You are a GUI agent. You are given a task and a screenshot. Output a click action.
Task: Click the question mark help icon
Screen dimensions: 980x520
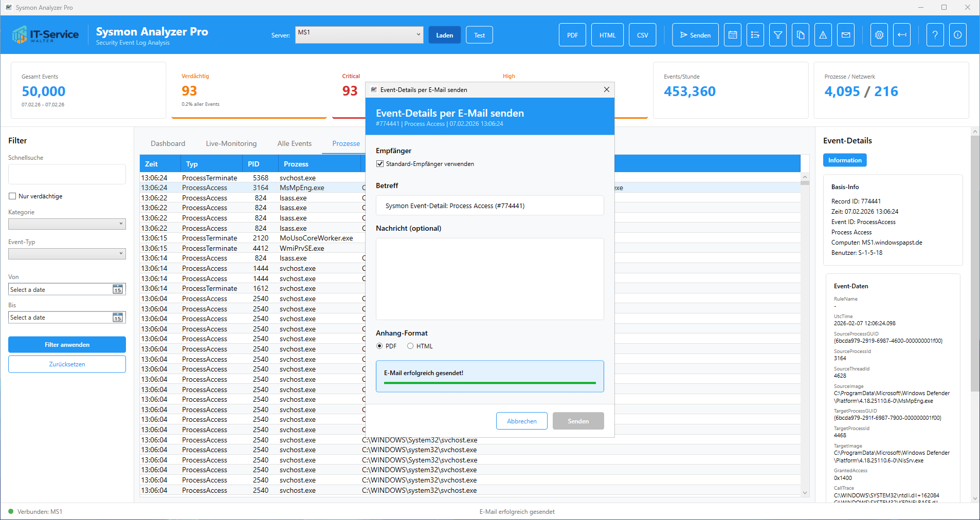click(x=935, y=35)
